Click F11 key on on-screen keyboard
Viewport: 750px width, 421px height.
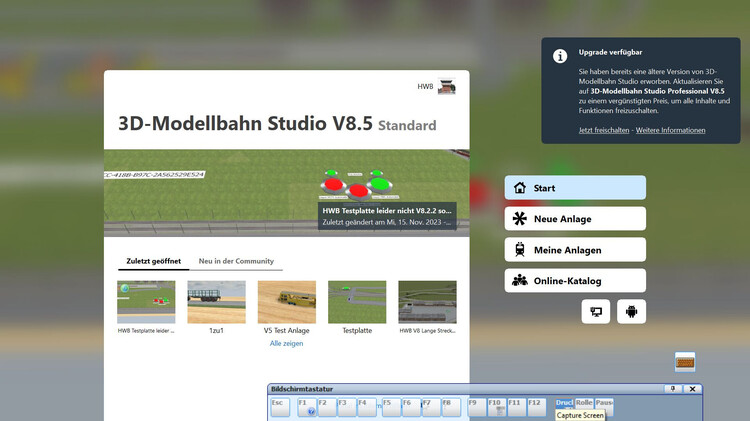coord(517,407)
